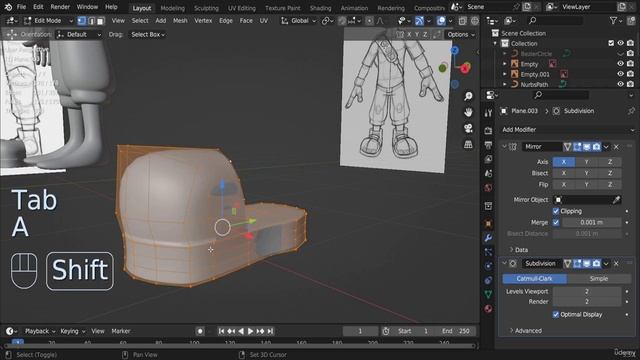Click Play animation button in timeline
The image size is (640, 360).
click(250, 331)
